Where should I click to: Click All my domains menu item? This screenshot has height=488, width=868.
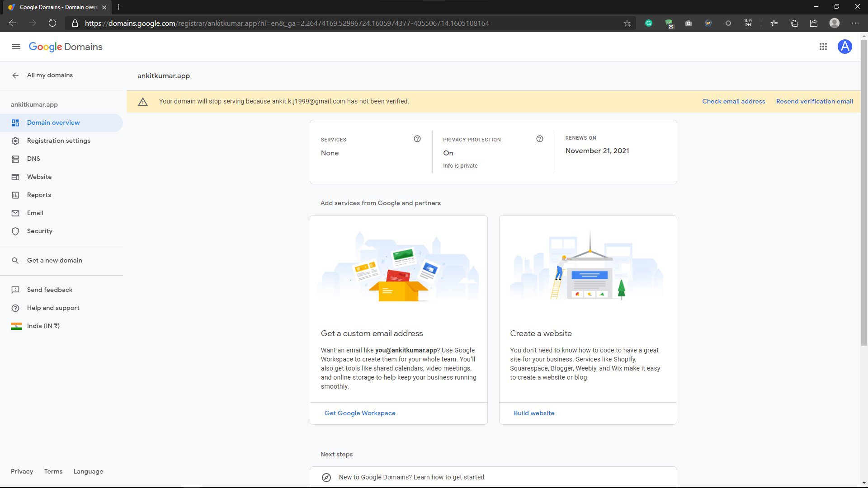coord(50,75)
